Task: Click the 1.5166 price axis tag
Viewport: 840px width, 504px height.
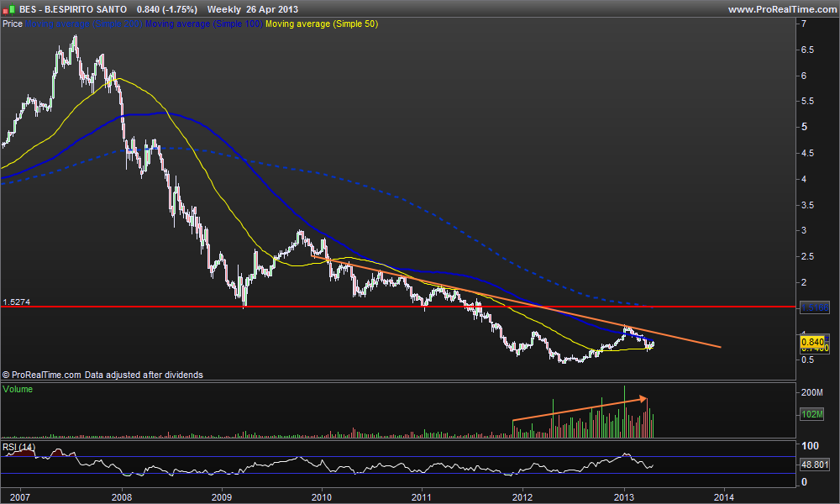Action: (814, 307)
